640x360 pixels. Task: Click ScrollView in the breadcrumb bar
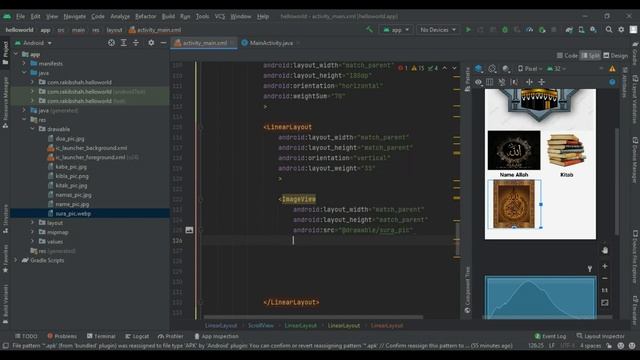tap(261, 326)
